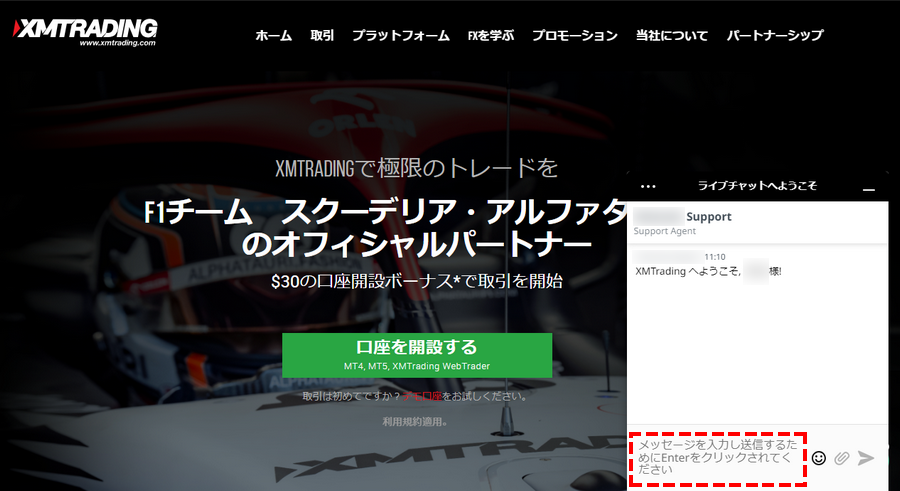Click the ライブチャットへようこそ chat title

(757, 185)
